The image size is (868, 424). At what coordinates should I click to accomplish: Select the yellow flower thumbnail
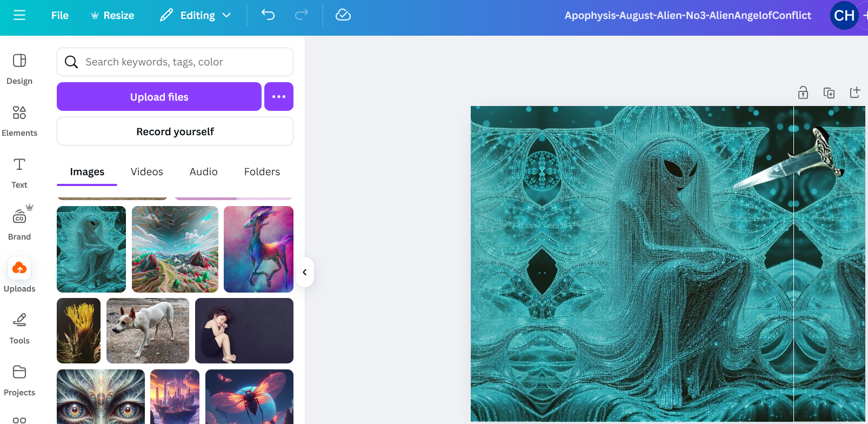[x=79, y=330]
